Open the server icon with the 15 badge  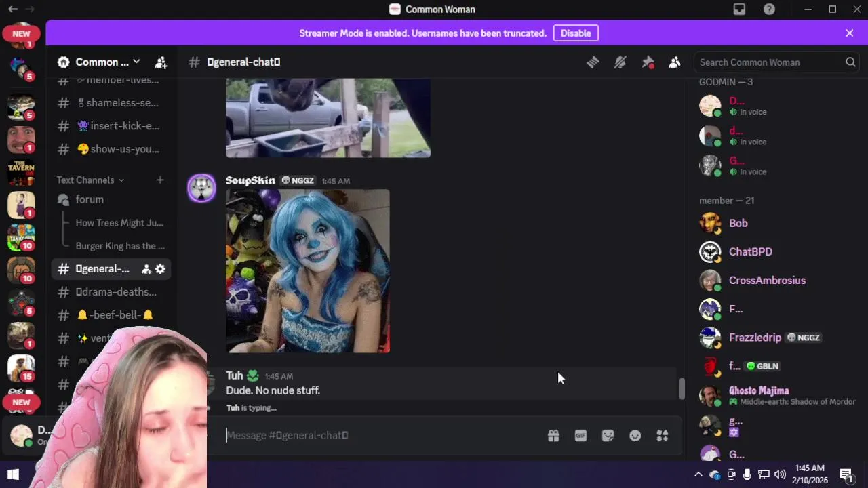(x=21, y=368)
